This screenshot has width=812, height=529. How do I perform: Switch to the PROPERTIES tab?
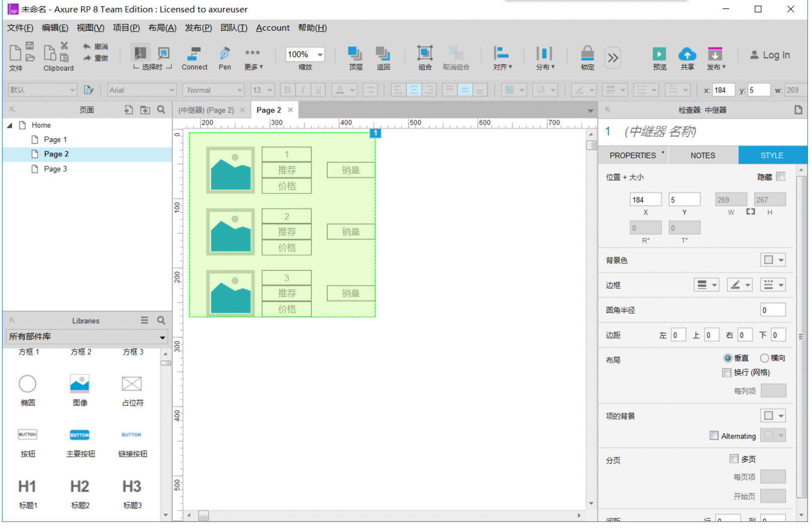coord(633,155)
